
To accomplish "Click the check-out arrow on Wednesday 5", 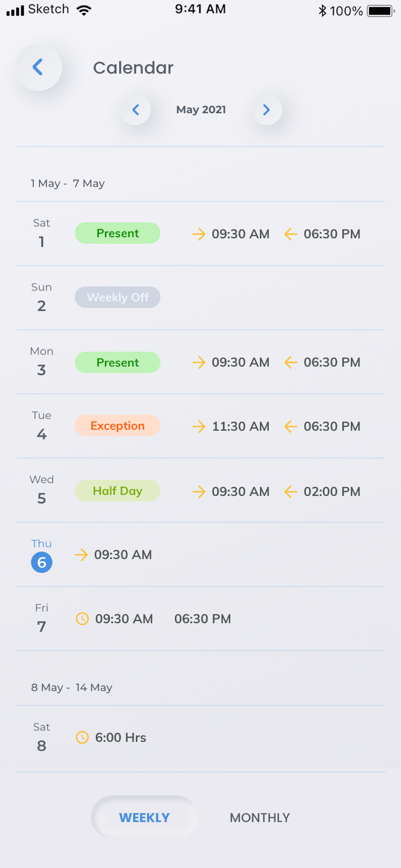I will pos(291,491).
